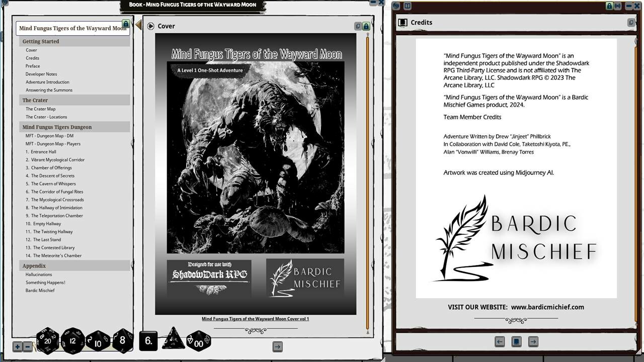This screenshot has width=644, height=362.
Task: Toggle the Credits window lock
Action: 609,6
